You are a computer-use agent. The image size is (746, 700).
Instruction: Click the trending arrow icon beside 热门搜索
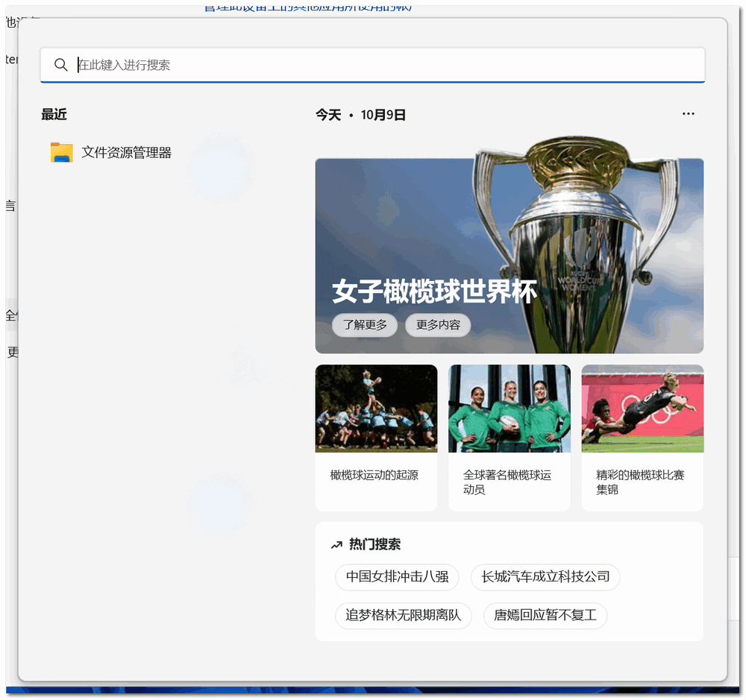[x=337, y=545]
